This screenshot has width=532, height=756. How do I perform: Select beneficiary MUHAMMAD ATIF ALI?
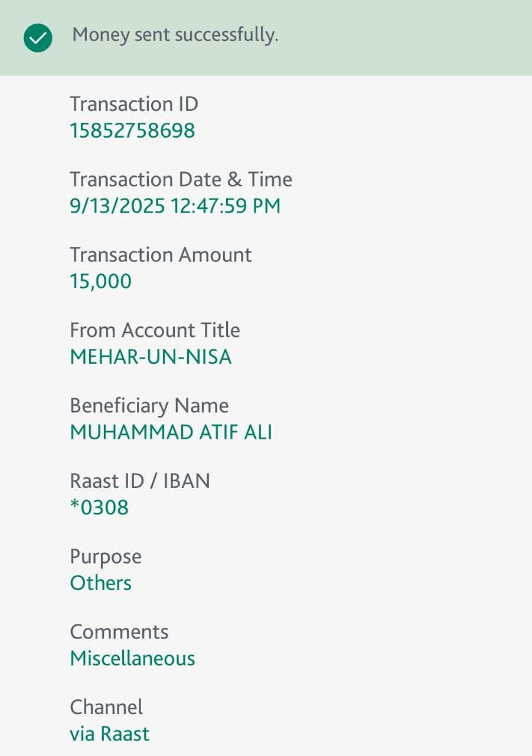[x=171, y=433]
